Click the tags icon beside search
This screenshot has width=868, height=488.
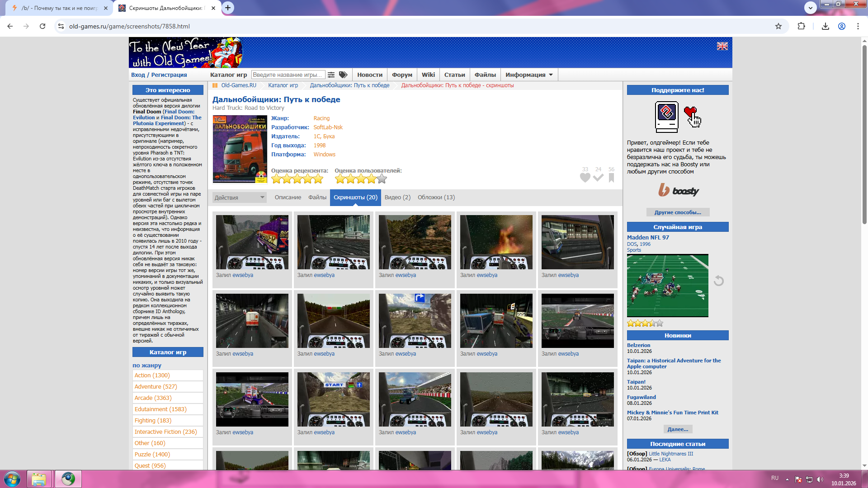343,75
